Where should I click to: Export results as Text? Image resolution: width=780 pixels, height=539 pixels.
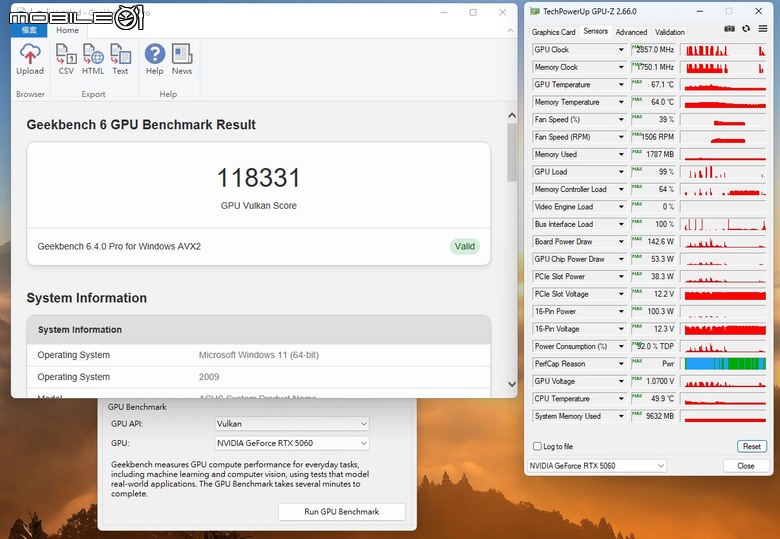pyautogui.click(x=120, y=59)
